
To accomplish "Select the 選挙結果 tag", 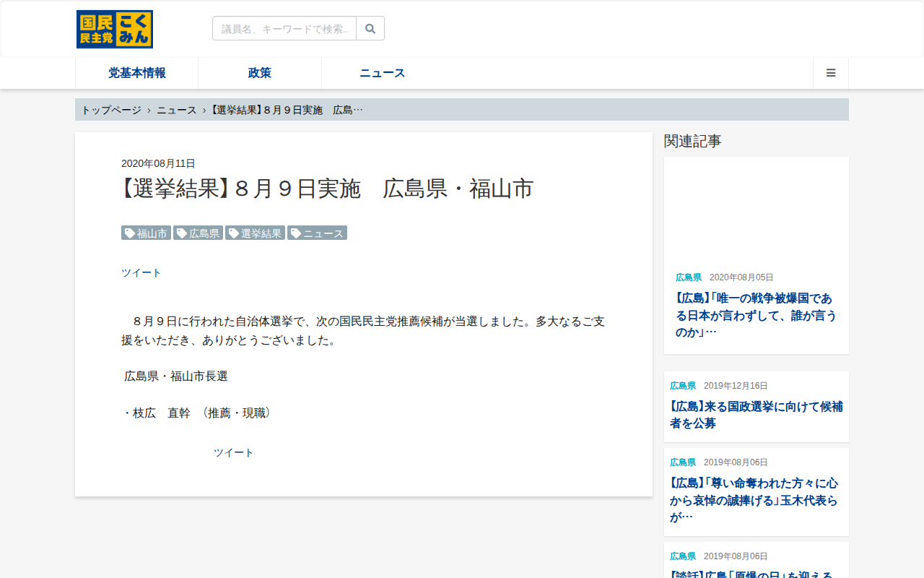I will [255, 233].
